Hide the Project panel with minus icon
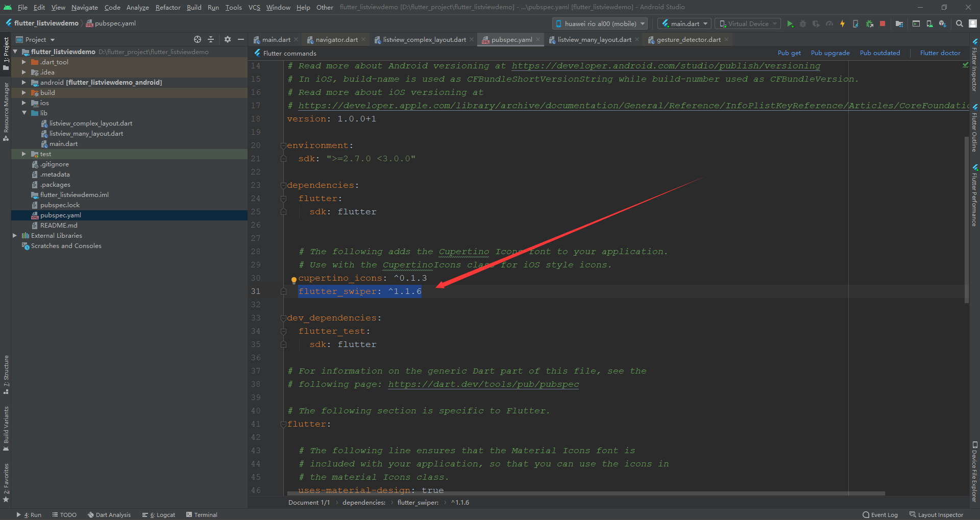Image resolution: width=980 pixels, height=520 pixels. tap(241, 39)
